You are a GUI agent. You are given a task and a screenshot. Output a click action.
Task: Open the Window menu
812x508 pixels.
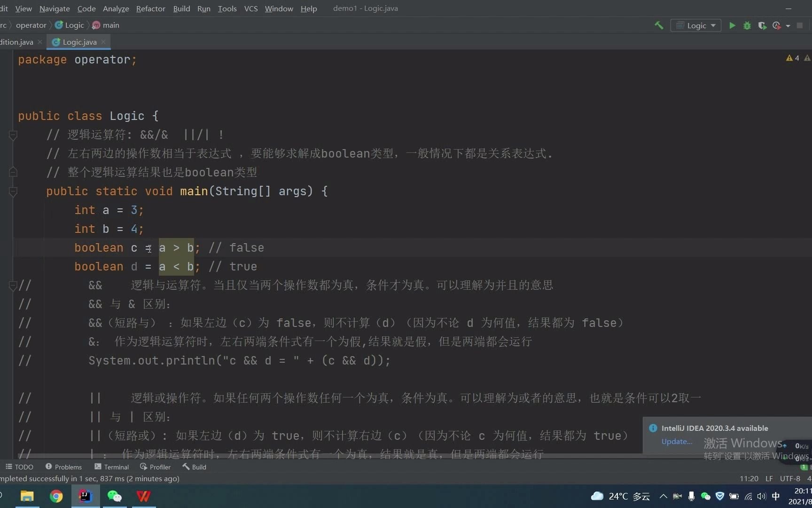[x=279, y=8]
